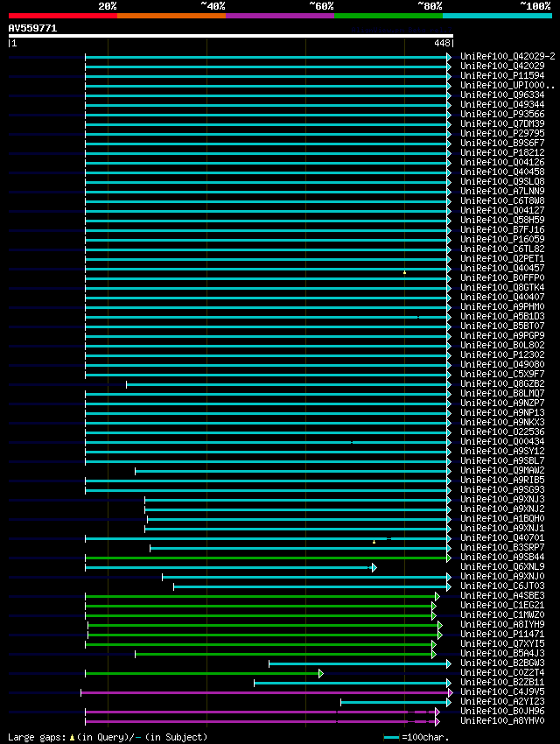Click the UniRef100_A7LNN9 label
Screen dimensions: 560x744
502,191
